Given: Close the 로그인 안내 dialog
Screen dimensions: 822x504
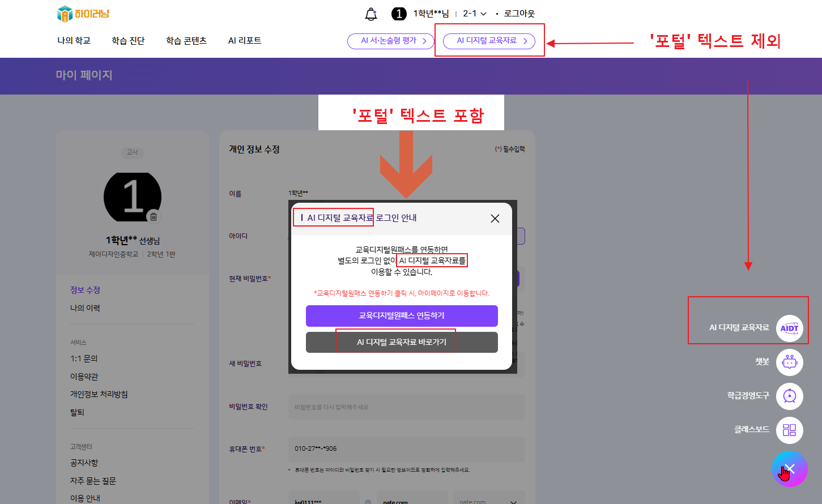Looking at the screenshot, I should [x=495, y=219].
